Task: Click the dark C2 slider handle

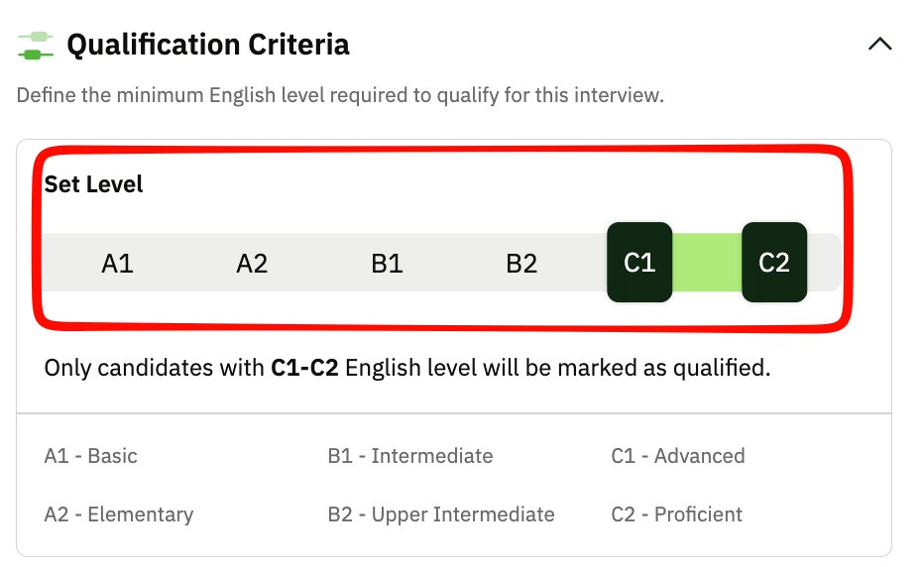Action: click(x=774, y=263)
